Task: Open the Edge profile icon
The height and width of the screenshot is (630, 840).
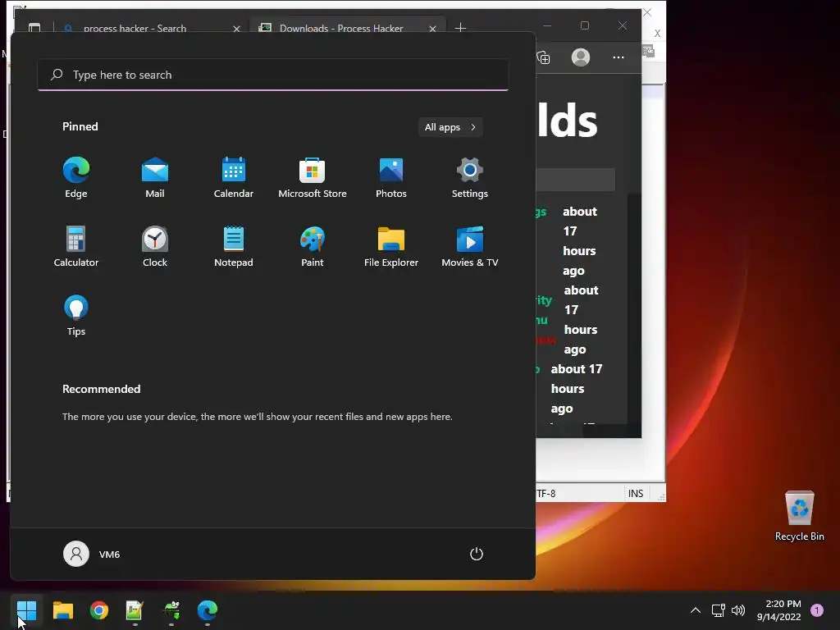Action: [581, 57]
